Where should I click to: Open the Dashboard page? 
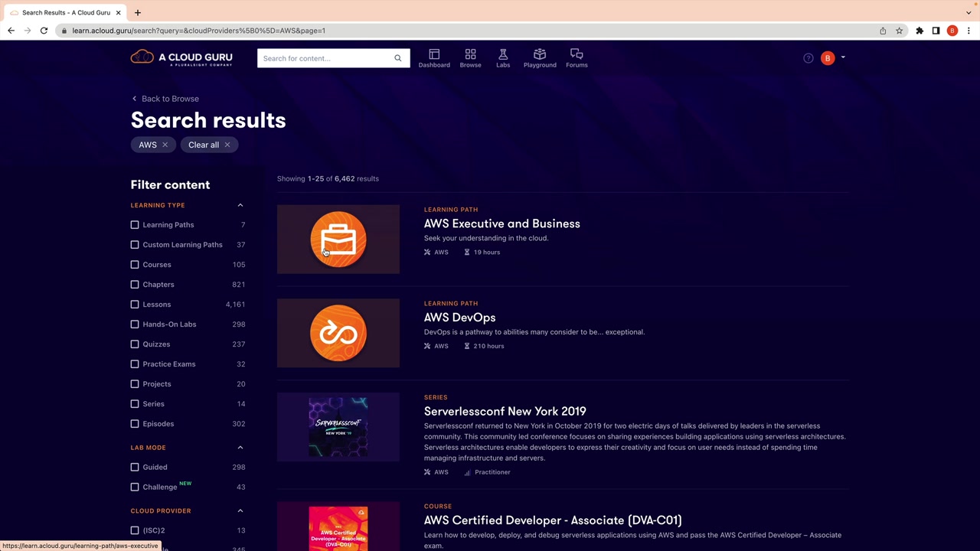(434, 58)
